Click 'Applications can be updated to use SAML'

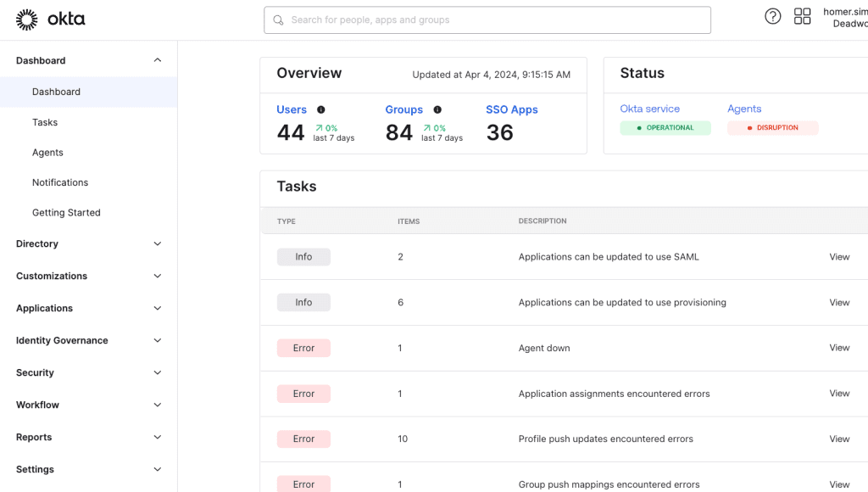coord(609,256)
